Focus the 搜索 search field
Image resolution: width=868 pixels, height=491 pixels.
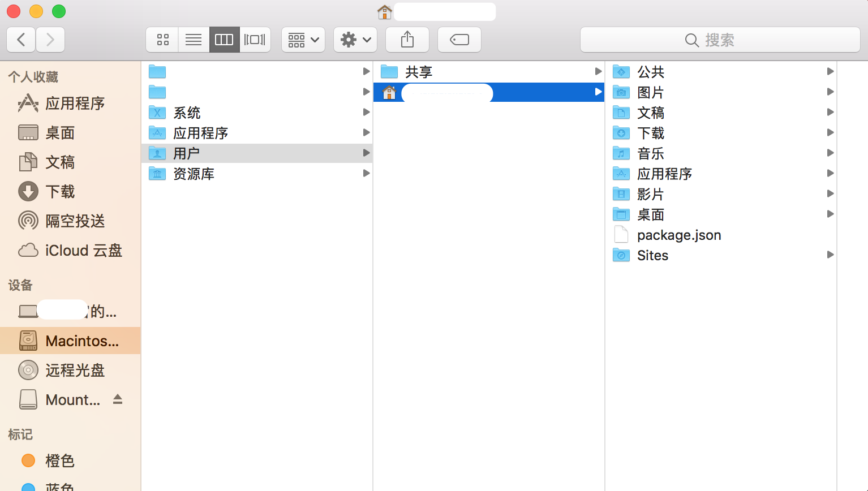coord(720,40)
